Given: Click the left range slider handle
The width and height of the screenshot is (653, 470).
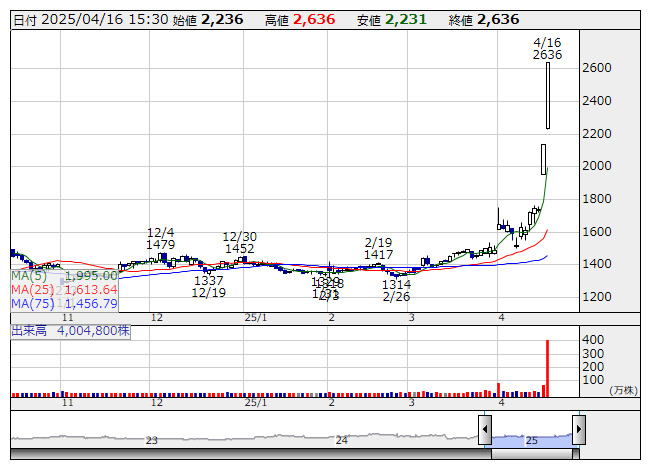Looking at the screenshot, I should click(x=485, y=430).
